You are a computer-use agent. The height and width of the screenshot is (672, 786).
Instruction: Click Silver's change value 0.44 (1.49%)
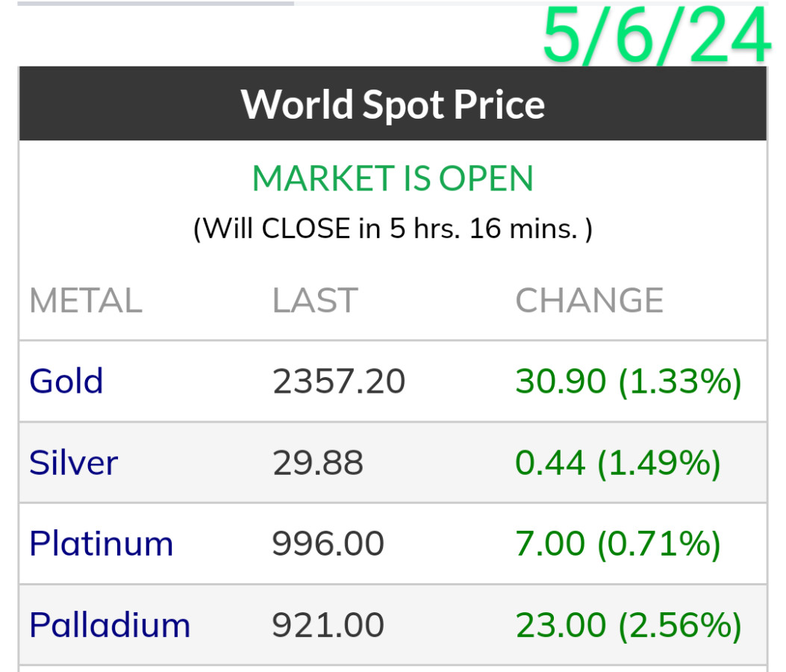[617, 463]
